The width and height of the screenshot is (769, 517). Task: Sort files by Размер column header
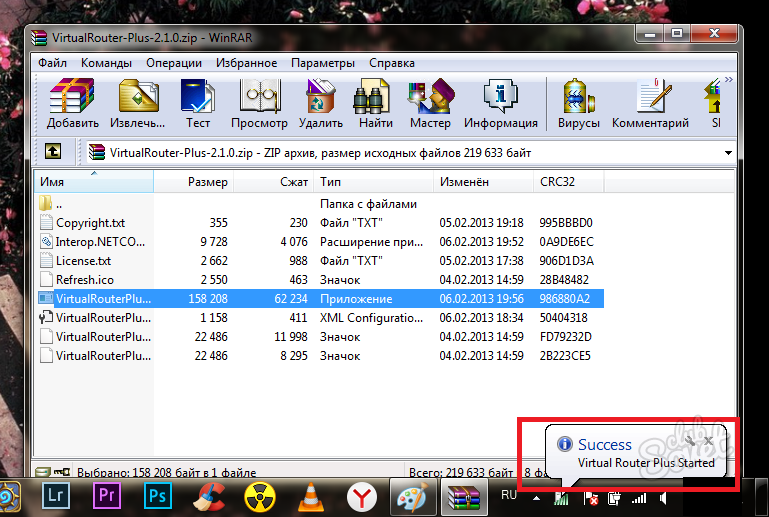208,183
